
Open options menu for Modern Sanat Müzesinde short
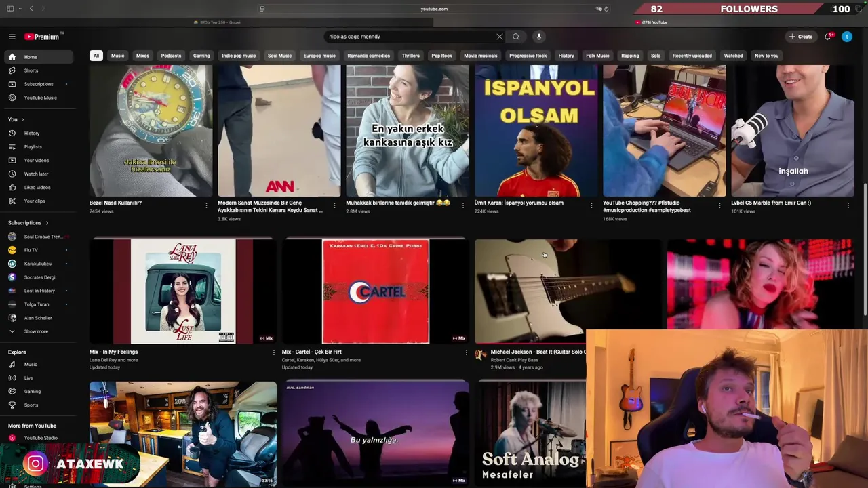(334, 205)
